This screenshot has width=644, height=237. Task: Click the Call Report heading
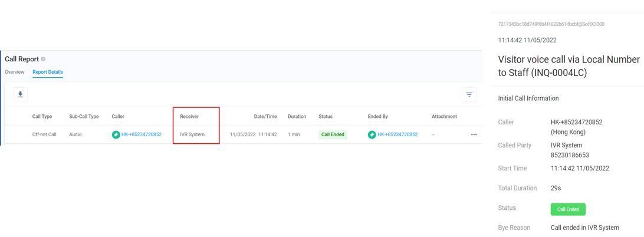(22, 59)
